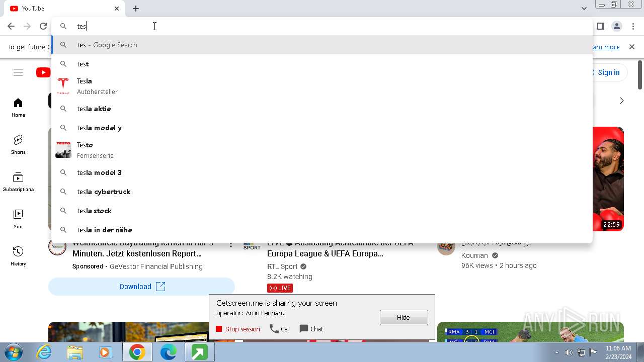
Task: Toggle the browser side panel icon
Action: click(600, 26)
